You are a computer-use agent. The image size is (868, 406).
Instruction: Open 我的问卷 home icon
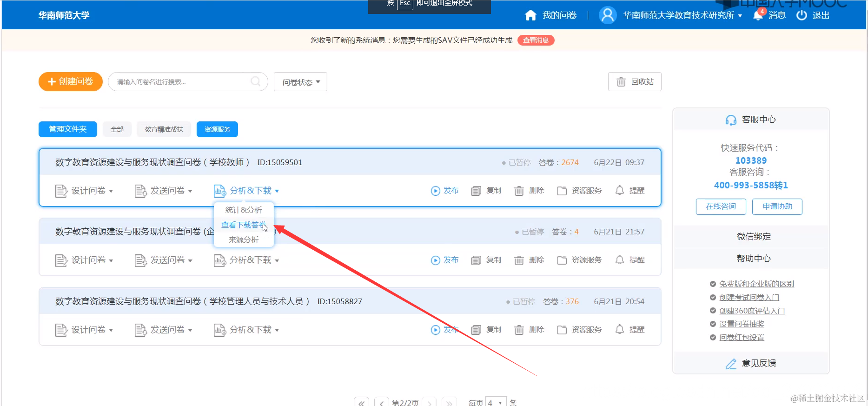[530, 15]
